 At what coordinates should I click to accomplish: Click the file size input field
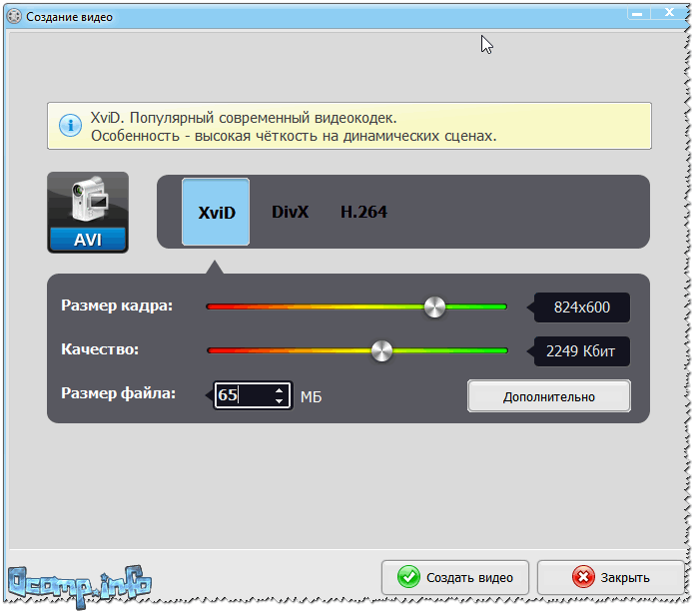click(253, 395)
